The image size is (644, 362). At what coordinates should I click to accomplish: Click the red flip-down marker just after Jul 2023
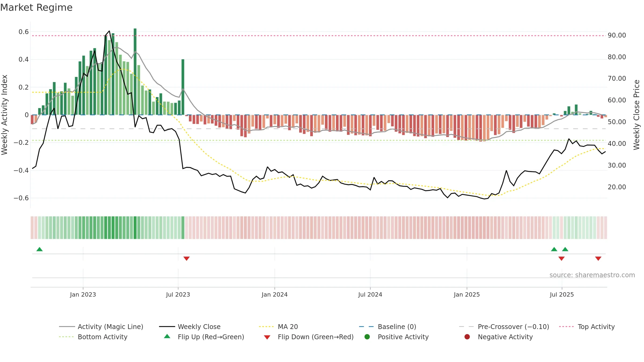coord(186,258)
